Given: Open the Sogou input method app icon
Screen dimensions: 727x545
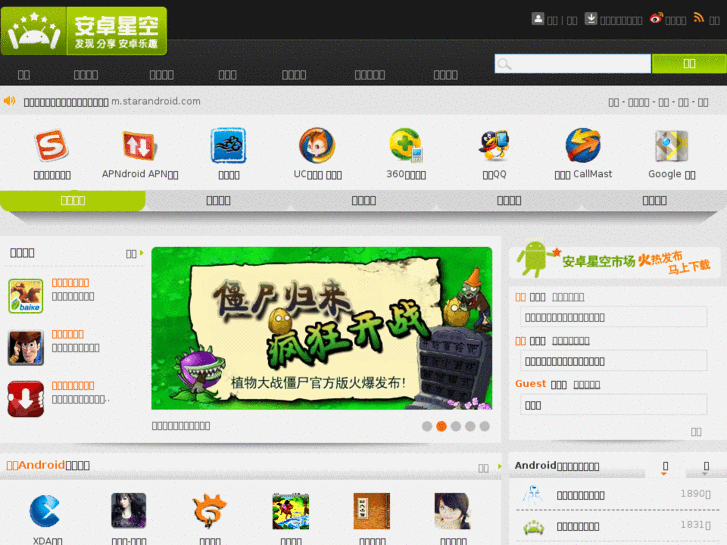Looking at the screenshot, I should (x=51, y=145).
